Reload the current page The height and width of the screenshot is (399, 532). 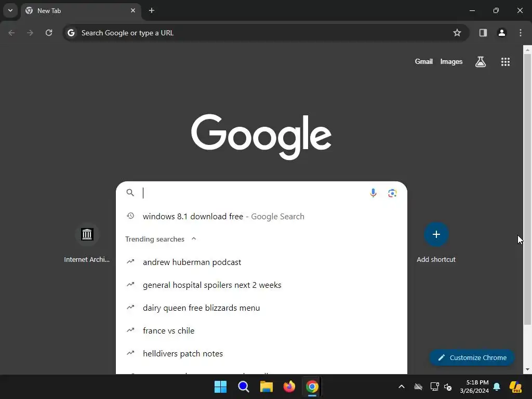49,33
